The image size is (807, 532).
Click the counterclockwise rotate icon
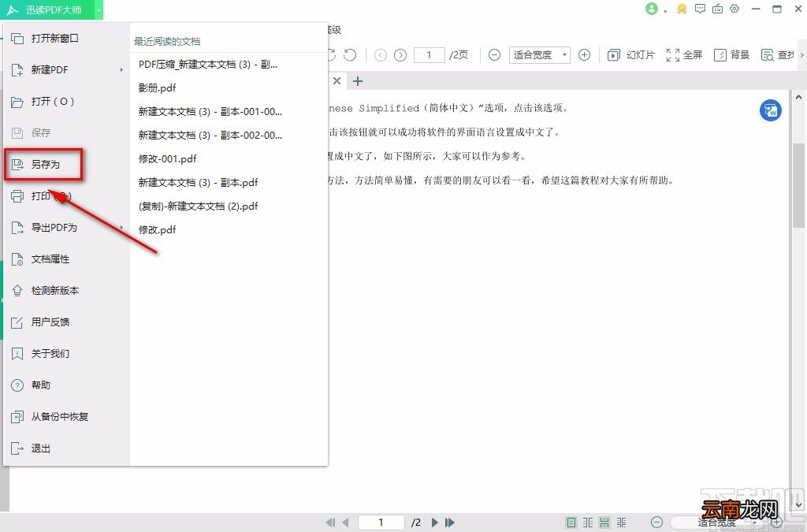350,54
